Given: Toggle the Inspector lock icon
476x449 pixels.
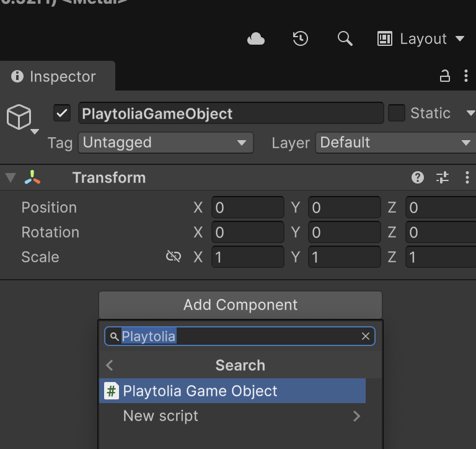Looking at the screenshot, I should coord(445,76).
